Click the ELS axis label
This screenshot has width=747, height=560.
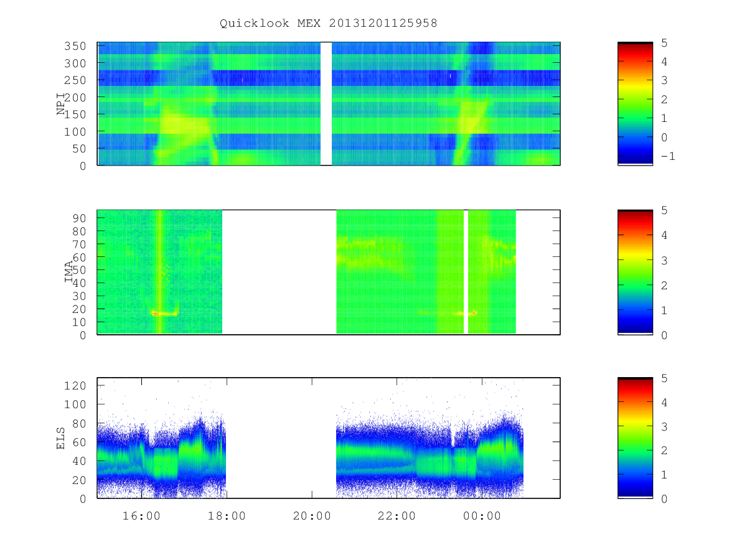click(61, 438)
